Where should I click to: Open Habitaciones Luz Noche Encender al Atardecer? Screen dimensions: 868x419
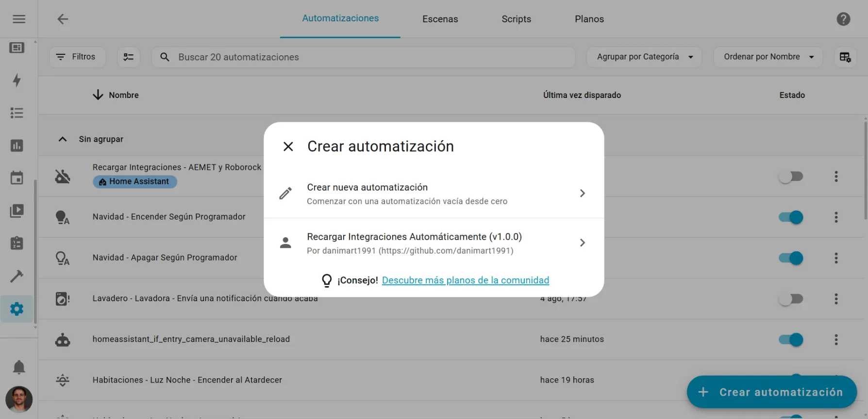point(187,380)
